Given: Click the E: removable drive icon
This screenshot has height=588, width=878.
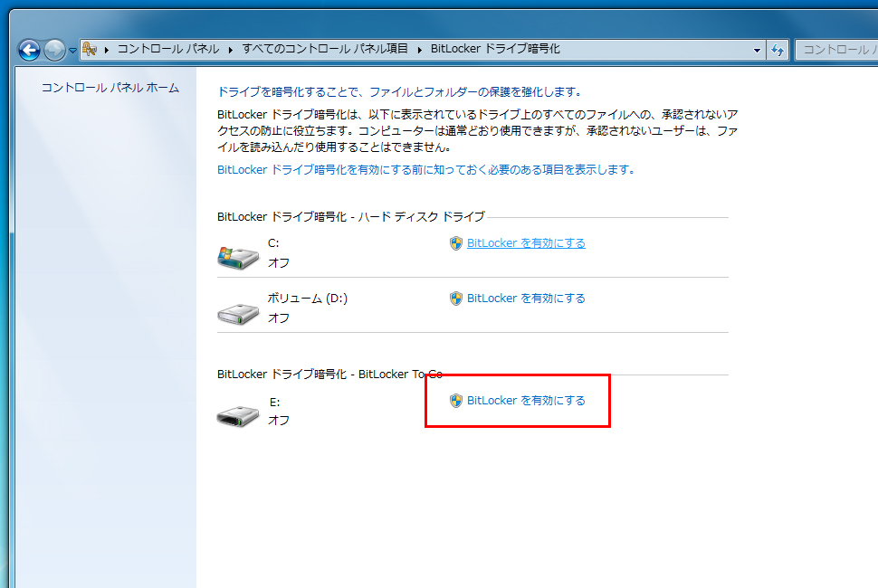Looking at the screenshot, I should coord(238,416).
